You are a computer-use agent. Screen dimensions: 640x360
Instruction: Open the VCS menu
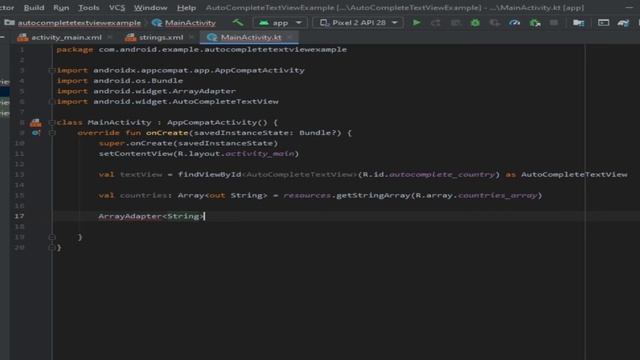pyautogui.click(x=117, y=8)
